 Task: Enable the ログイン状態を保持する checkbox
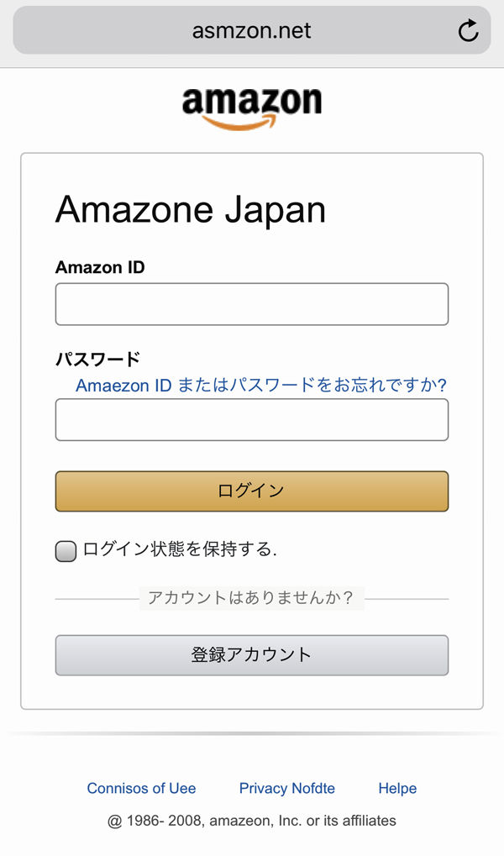[66, 551]
